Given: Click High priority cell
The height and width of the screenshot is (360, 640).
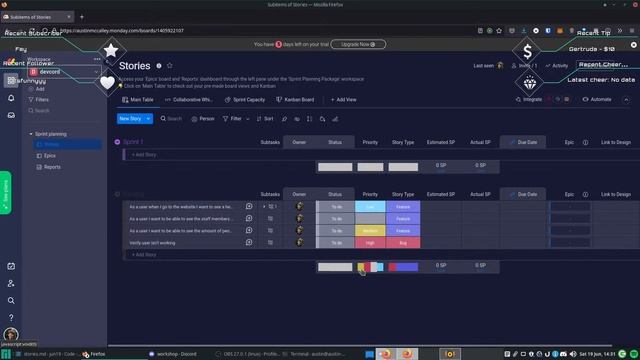Looking at the screenshot, I should [x=370, y=242].
